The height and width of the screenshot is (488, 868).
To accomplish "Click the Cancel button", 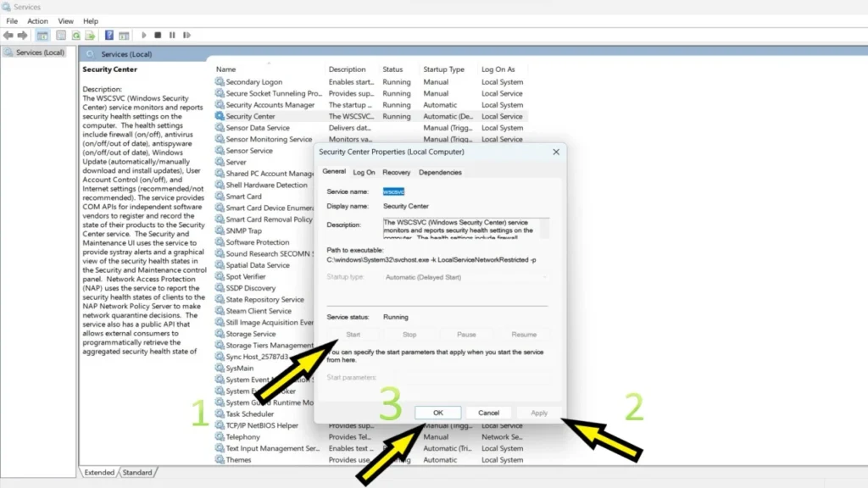I will point(488,413).
